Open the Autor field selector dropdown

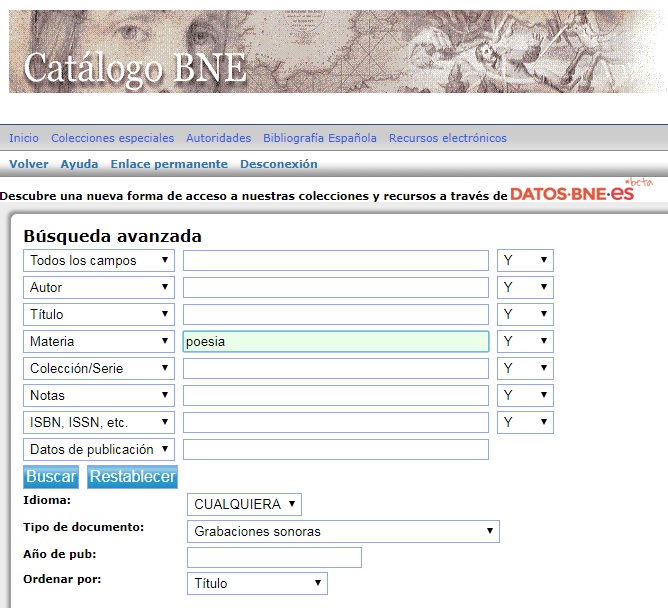pyautogui.click(x=99, y=287)
